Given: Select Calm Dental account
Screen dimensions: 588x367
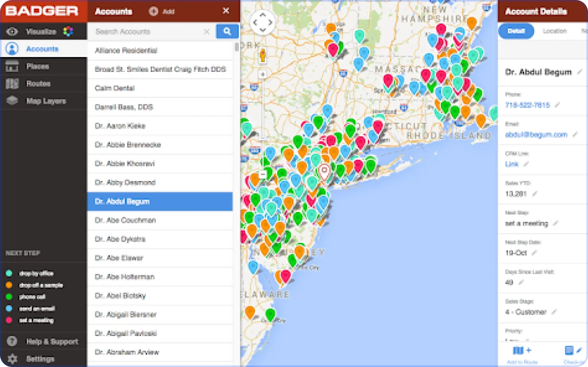Looking at the screenshot, I should coord(160,88).
